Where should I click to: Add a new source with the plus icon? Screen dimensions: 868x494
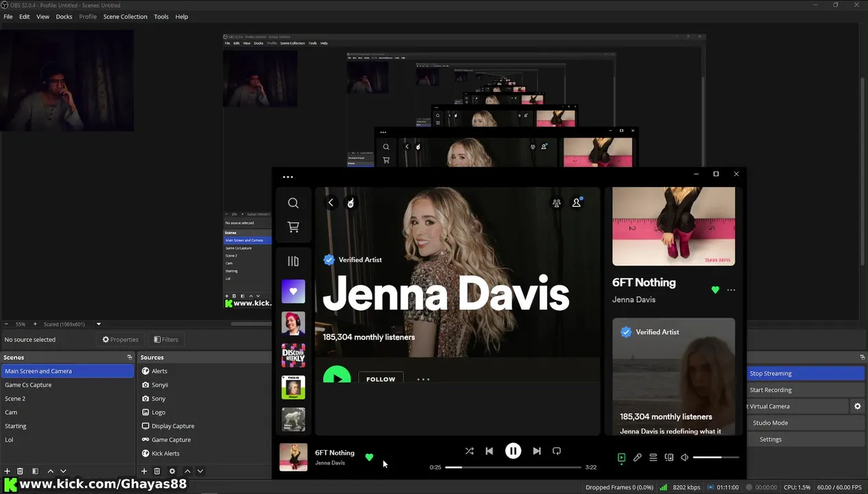click(144, 471)
